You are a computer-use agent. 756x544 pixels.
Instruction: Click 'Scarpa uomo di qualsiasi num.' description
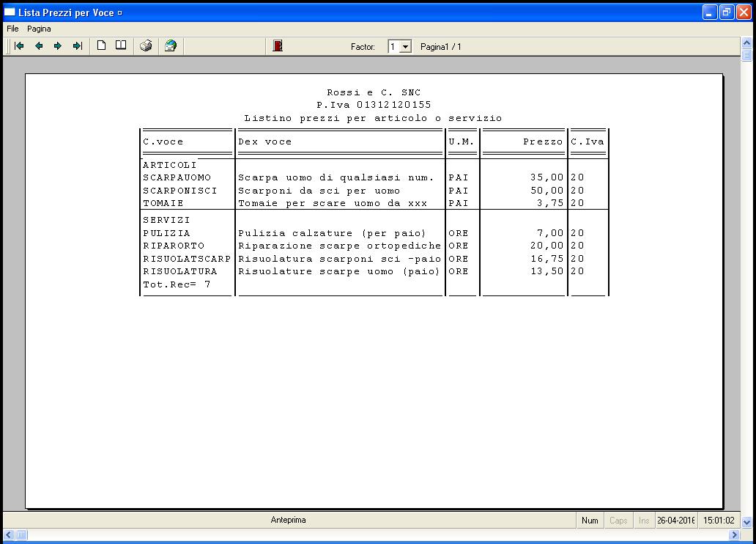(336, 177)
